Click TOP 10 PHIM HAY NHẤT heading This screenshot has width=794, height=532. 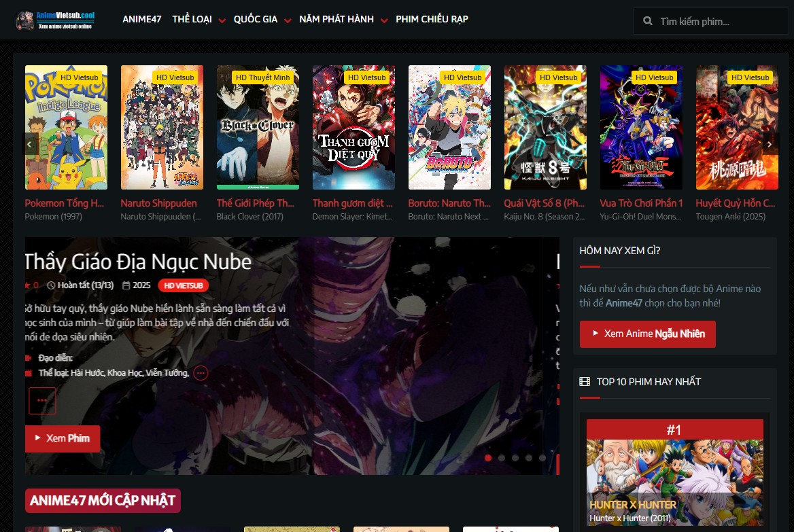click(x=649, y=382)
